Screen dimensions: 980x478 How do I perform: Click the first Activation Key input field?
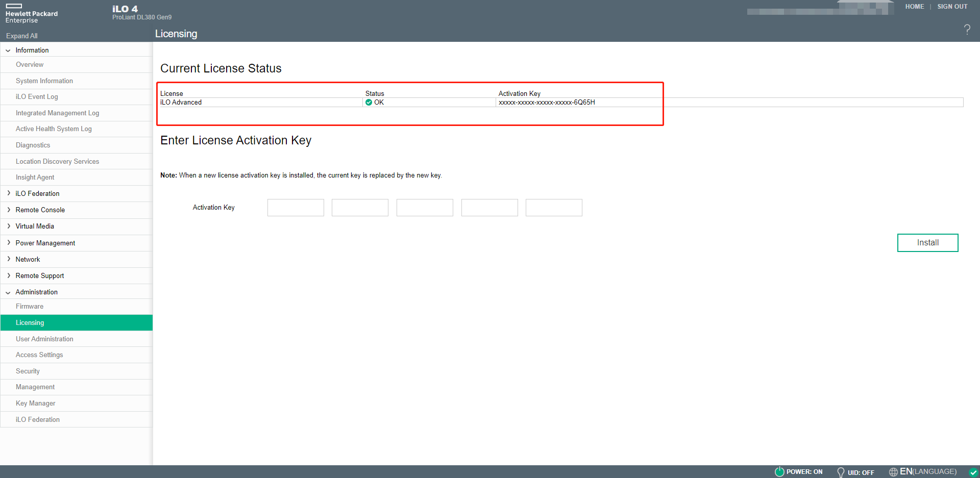click(x=296, y=207)
